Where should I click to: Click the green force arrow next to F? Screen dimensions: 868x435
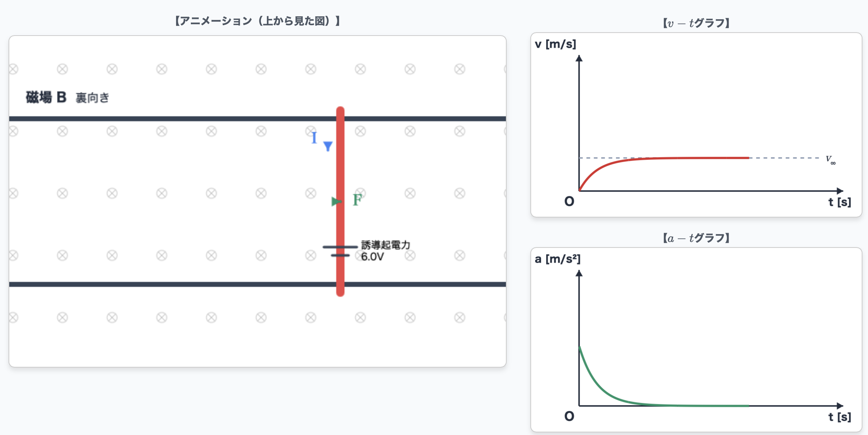pyautogui.click(x=336, y=202)
